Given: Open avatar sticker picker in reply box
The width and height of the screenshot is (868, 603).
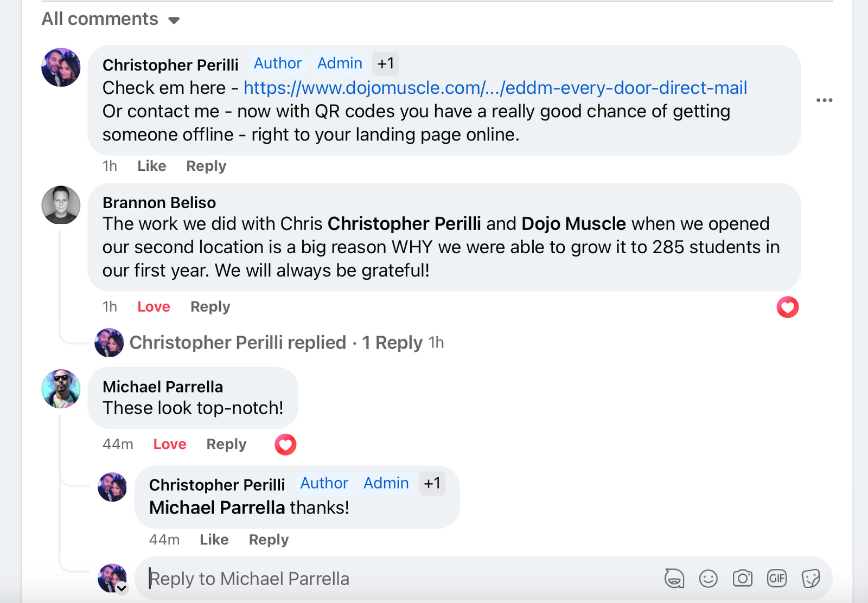Looking at the screenshot, I should [674, 579].
